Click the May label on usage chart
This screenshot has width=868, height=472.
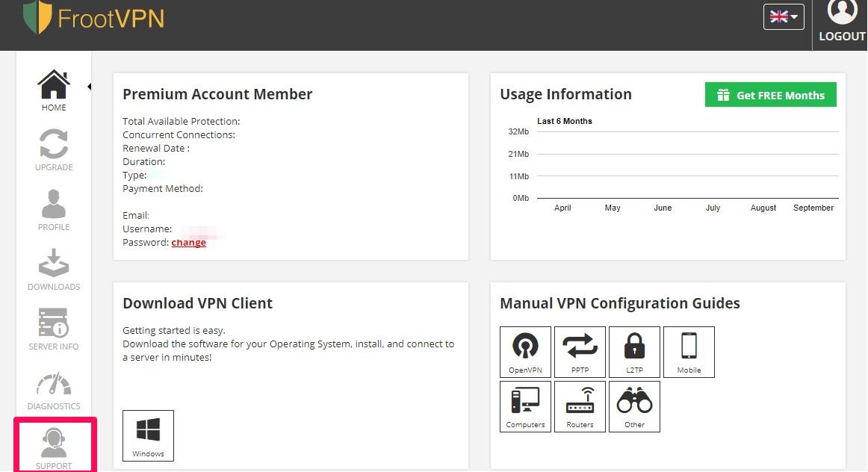[613, 208]
